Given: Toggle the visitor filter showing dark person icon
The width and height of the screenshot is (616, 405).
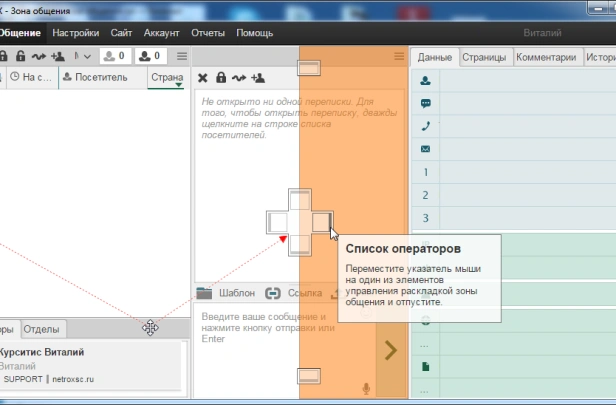Looking at the screenshot, I should [151, 56].
